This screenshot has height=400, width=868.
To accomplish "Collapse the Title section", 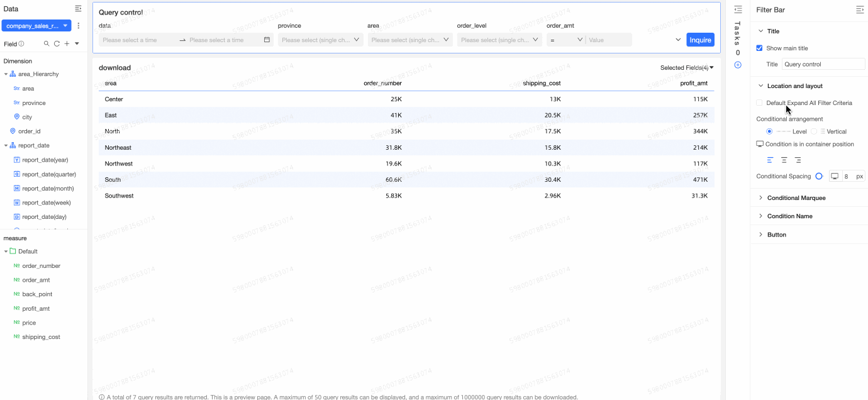I will coord(761,31).
